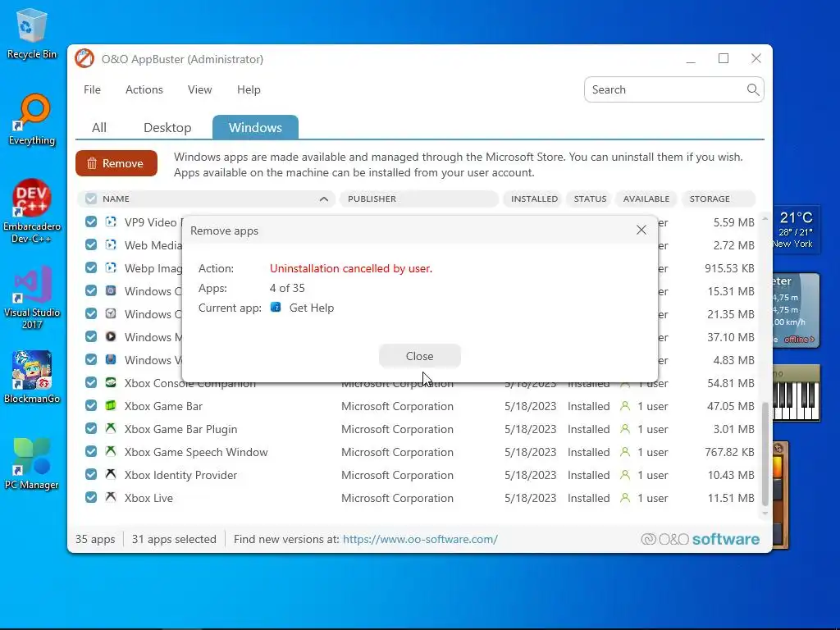This screenshot has width=840, height=630.
Task: Click the Get Help app icon in dialog
Action: pyautogui.click(x=276, y=308)
